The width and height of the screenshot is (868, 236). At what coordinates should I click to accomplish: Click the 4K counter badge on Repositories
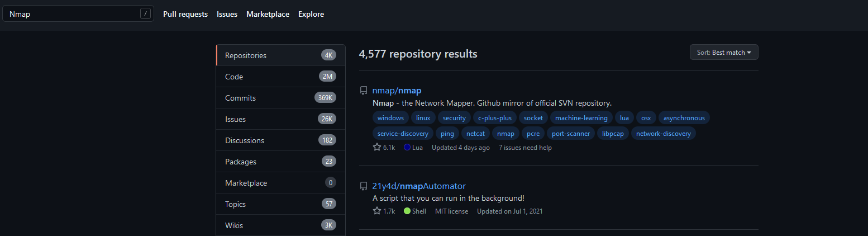pyautogui.click(x=328, y=55)
